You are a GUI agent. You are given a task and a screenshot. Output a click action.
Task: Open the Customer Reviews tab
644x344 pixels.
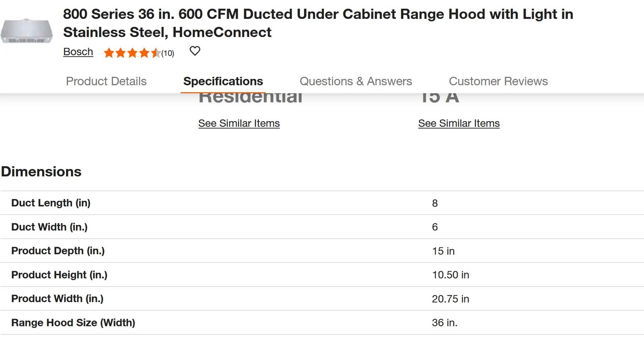pyautogui.click(x=498, y=81)
